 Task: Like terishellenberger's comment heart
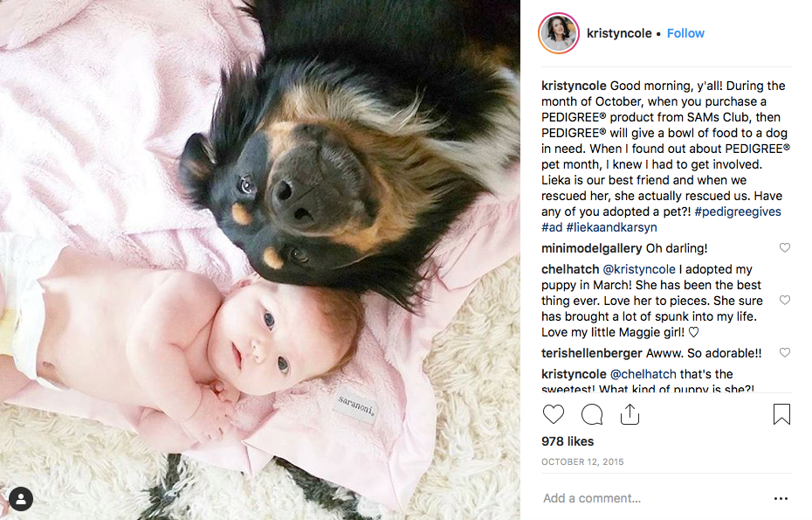[785, 352]
